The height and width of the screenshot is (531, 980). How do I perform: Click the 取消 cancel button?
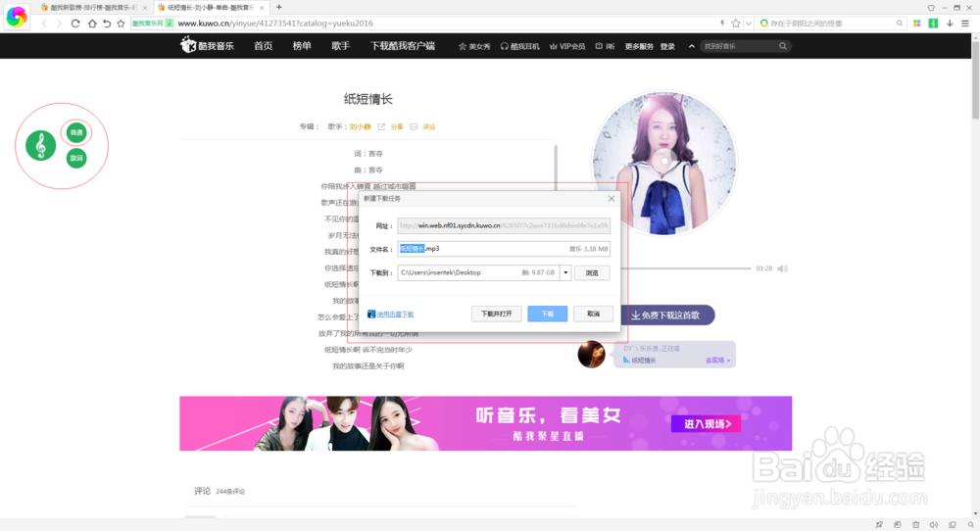click(x=593, y=314)
